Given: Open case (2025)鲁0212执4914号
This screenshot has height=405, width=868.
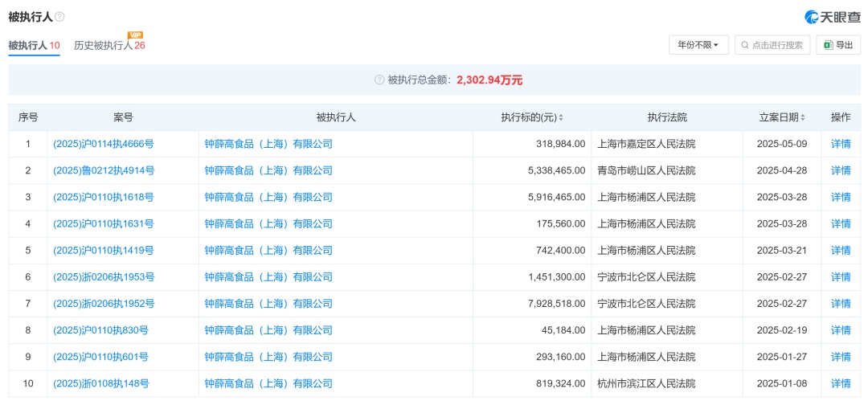Looking at the screenshot, I should (x=103, y=170).
